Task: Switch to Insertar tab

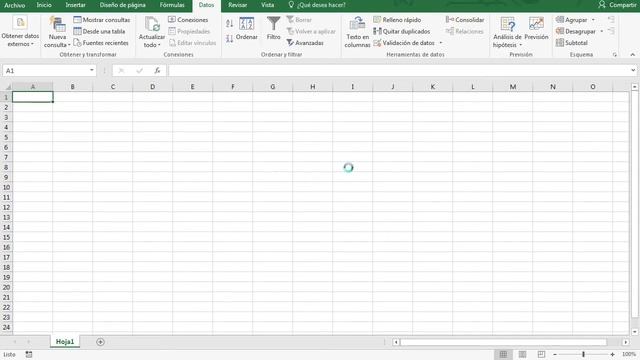Action: [76, 5]
